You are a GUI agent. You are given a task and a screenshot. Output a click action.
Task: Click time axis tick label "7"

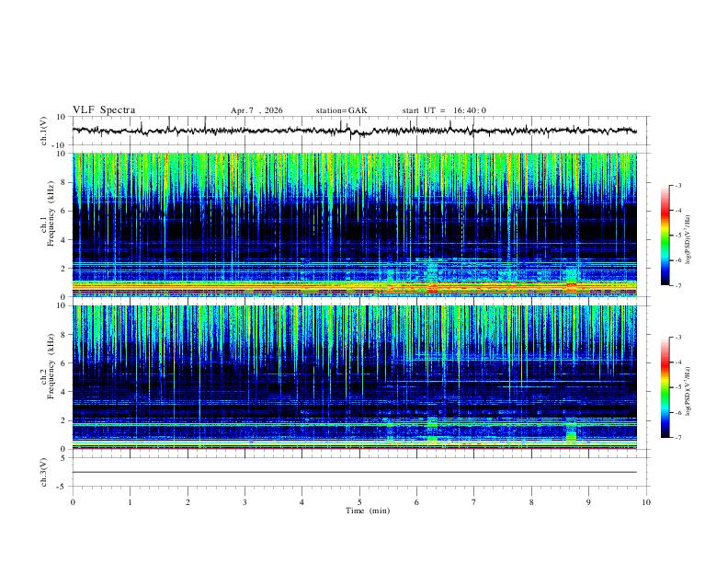click(474, 502)
